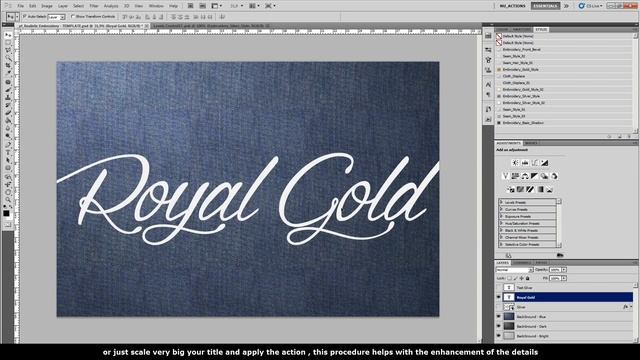Add a Gradient Map adjustment
The height and width of the screenshot is (360, 640).
pos(540,189)
